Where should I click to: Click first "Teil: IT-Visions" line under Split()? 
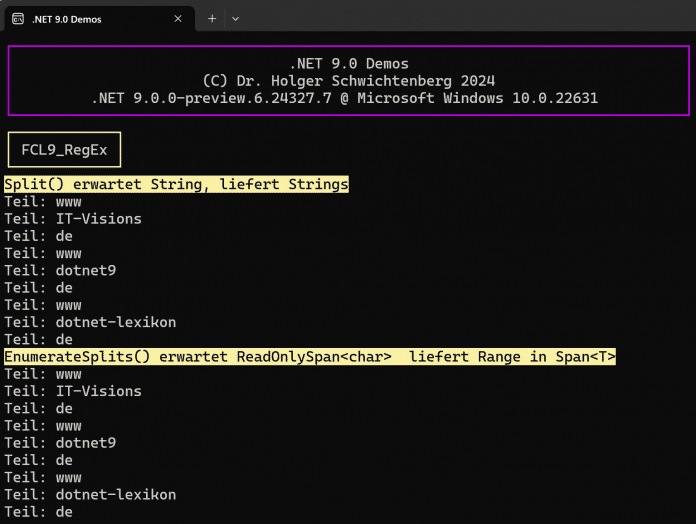pyautogui.click(x=73, y=219)
